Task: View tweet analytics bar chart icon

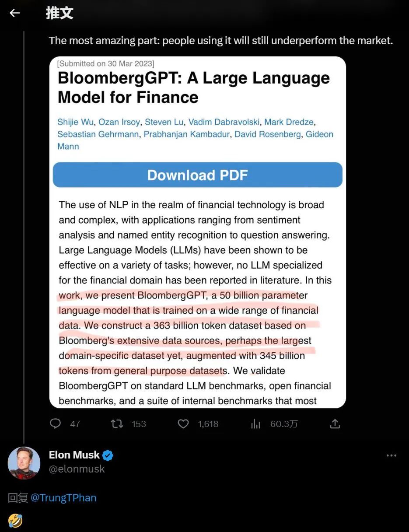Action: click(x=255, y=423)
